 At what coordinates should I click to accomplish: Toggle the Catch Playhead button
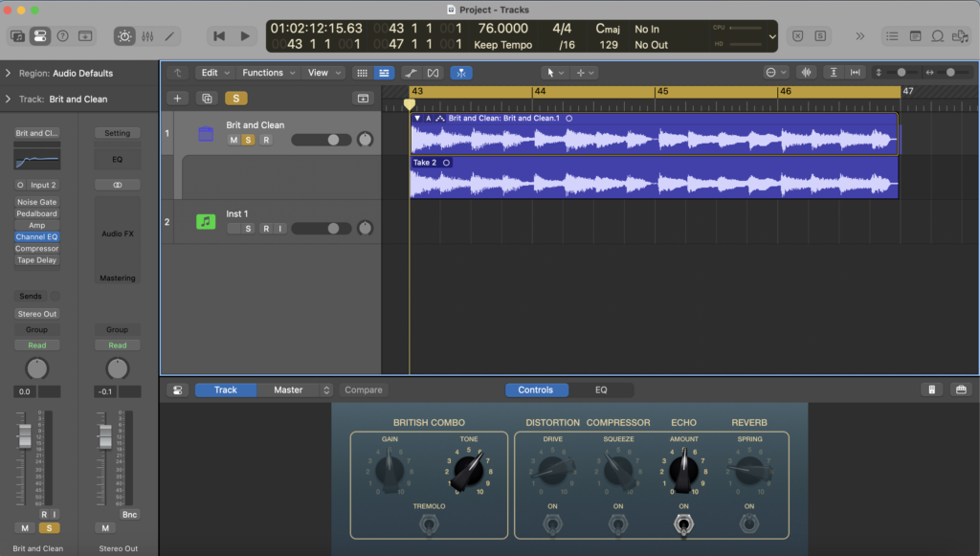pyautogui.click(x=461, y=73)
